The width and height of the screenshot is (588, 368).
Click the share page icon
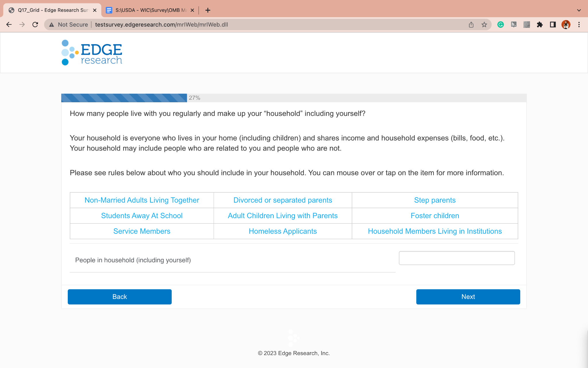pyautogui.click(x=471, y=25)
